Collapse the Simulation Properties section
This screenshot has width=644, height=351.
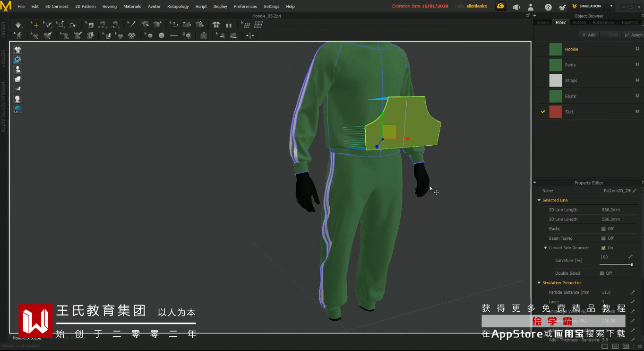(539, 283)
